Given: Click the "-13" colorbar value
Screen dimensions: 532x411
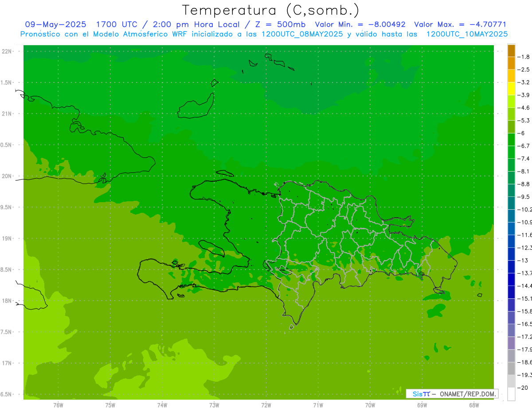Looking at the screenshot, I should [523, 260].
